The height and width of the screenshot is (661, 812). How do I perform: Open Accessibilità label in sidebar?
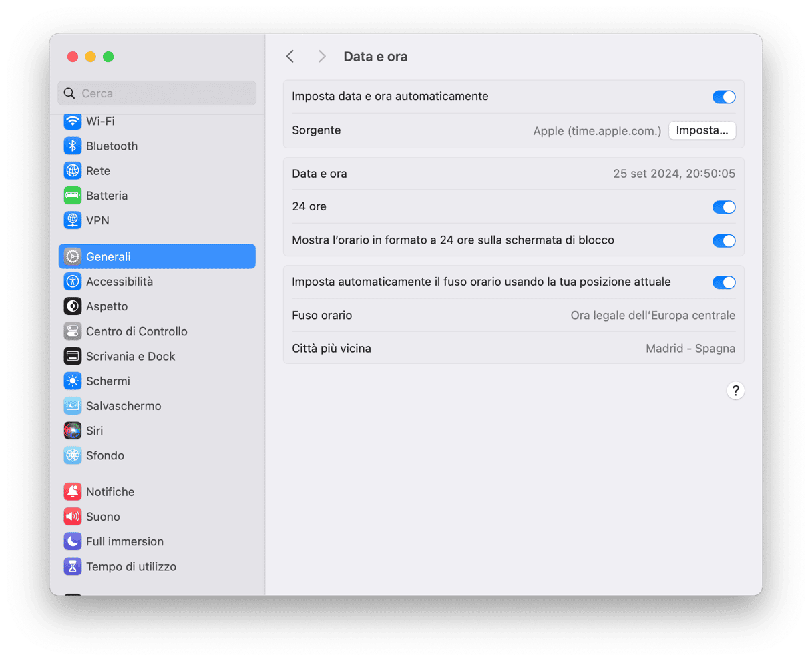(120, 281)
